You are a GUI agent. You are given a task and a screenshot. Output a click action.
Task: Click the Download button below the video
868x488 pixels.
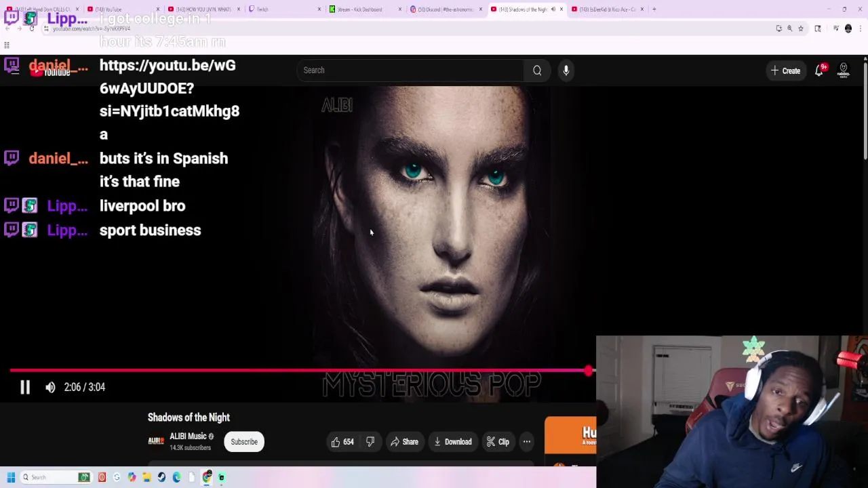click(452, 442)
